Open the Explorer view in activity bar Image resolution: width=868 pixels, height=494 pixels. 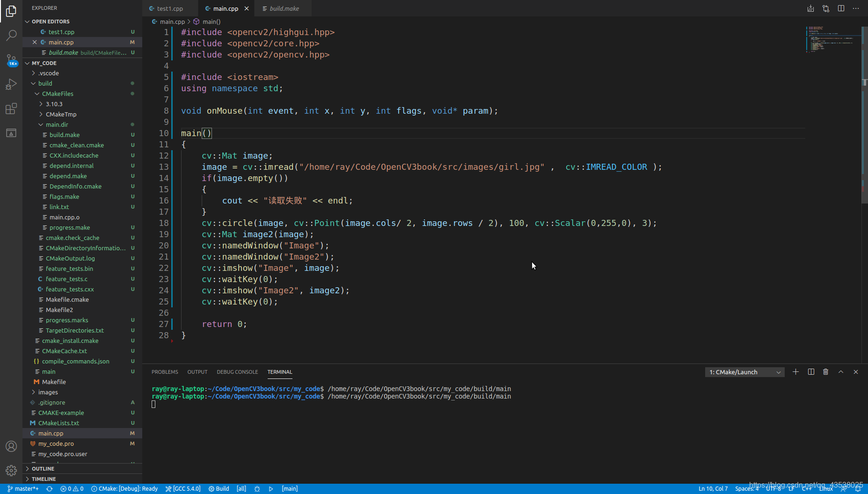(11, 11)
